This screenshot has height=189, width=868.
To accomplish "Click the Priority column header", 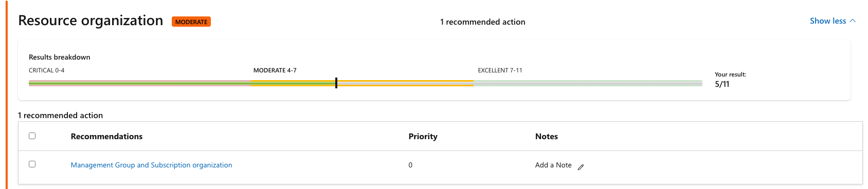I will click(423, 136).
